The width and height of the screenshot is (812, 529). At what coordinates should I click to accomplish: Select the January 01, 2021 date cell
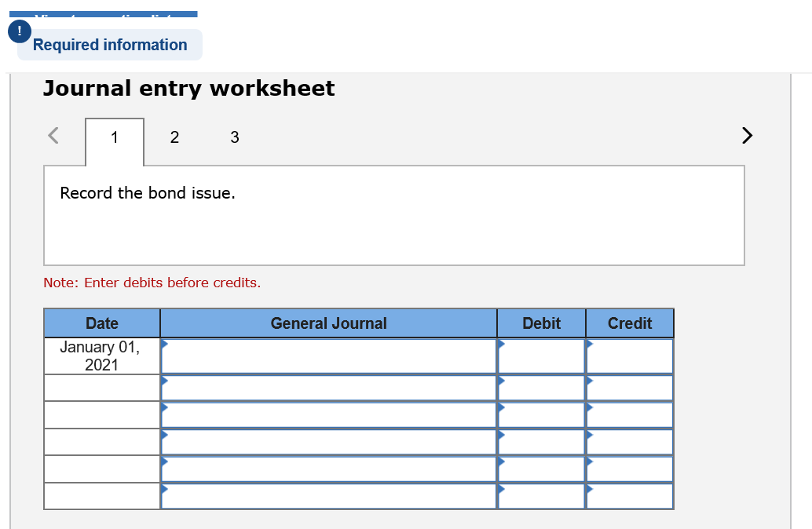coord(101,356)
